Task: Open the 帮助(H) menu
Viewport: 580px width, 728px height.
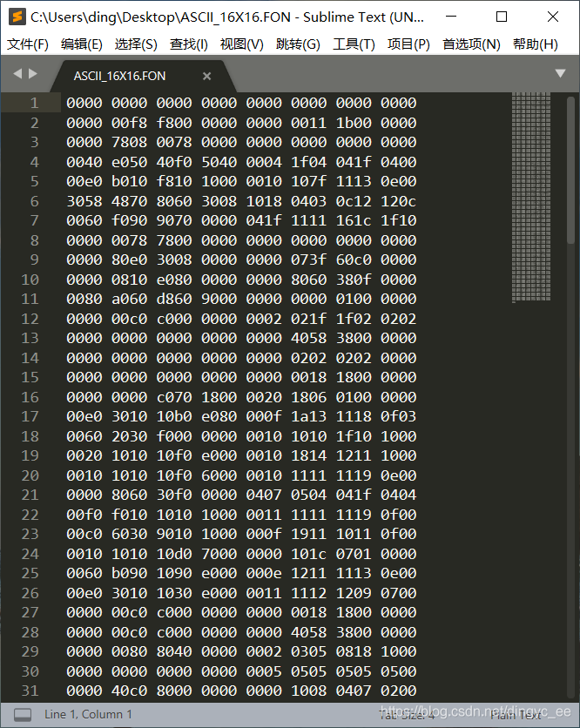Action: pos(536,44)
